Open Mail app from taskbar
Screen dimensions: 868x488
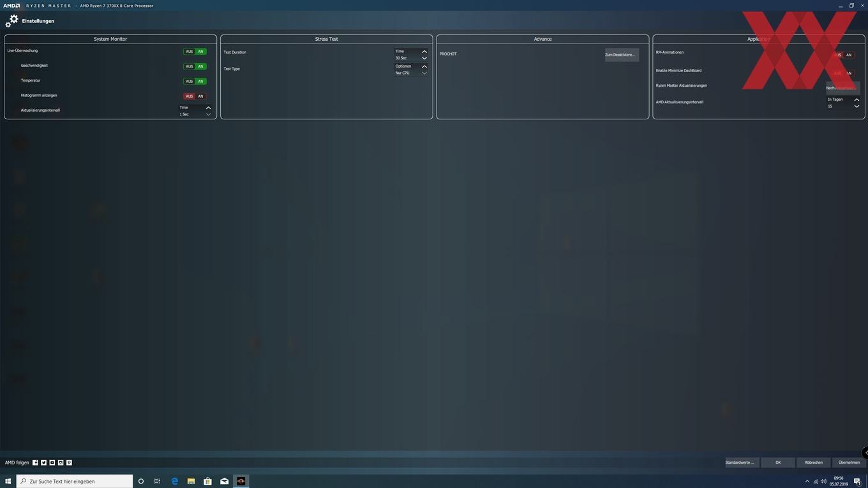(x=224, y=481)
